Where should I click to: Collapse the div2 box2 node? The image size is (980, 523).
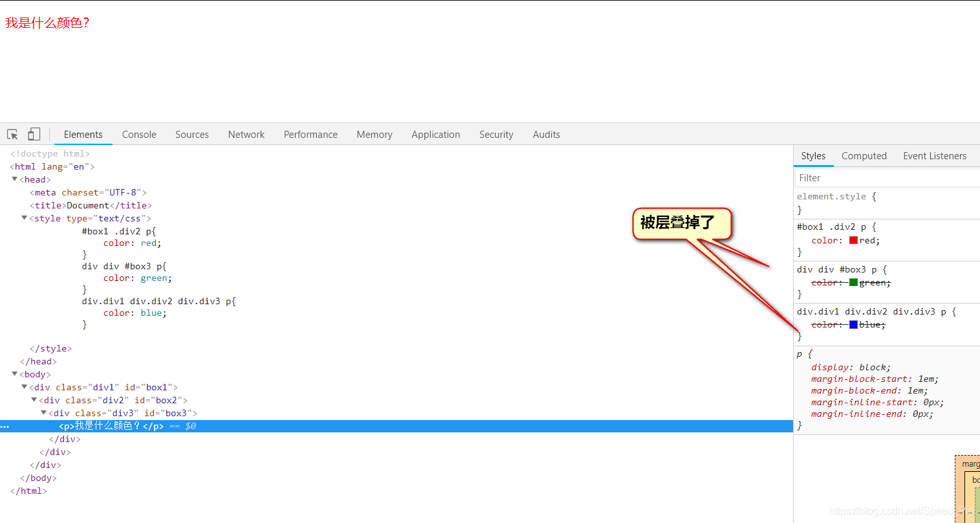click(x=34, y=400)
